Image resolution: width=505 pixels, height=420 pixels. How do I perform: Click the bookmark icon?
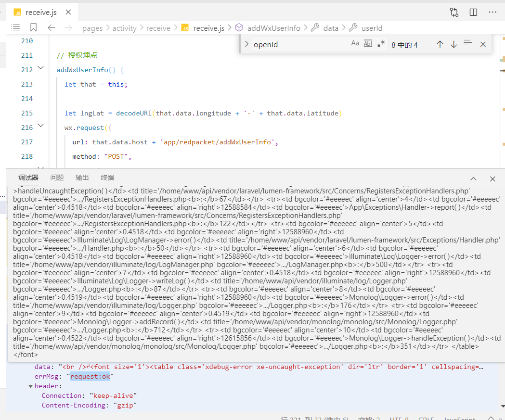pos(34,28)
